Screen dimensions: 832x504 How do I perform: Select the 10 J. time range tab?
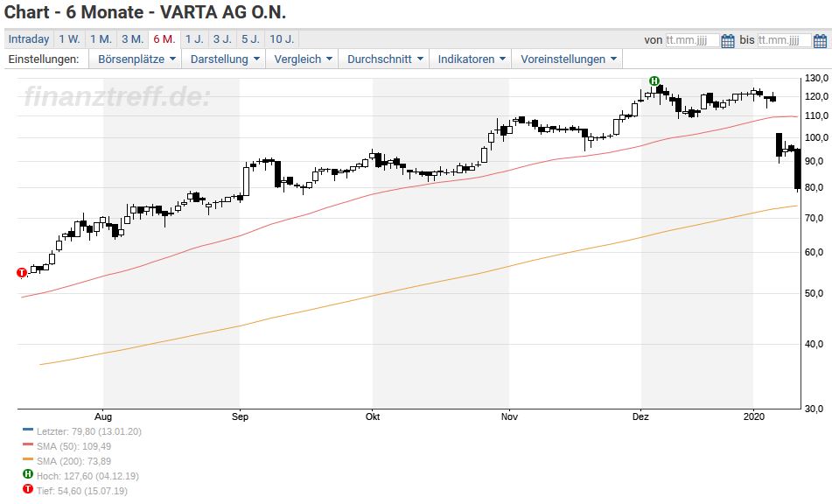click(282, 39)
